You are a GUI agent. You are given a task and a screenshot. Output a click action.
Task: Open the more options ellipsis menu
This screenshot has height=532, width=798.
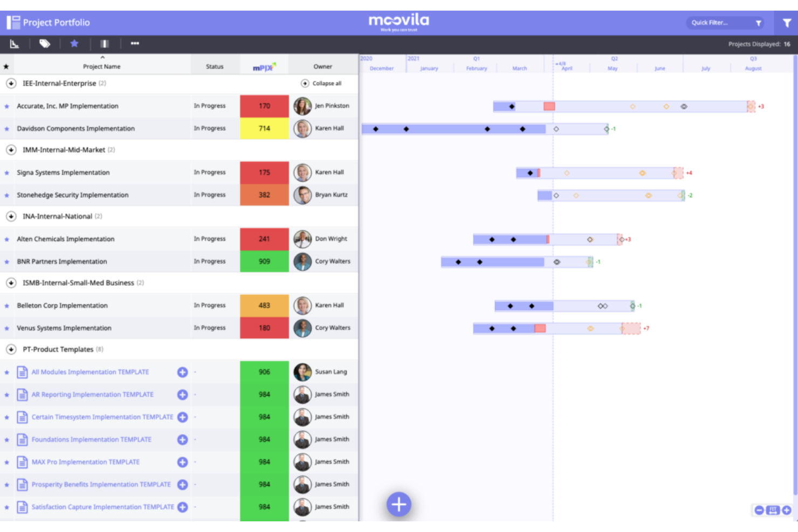[x=135, y=44]
